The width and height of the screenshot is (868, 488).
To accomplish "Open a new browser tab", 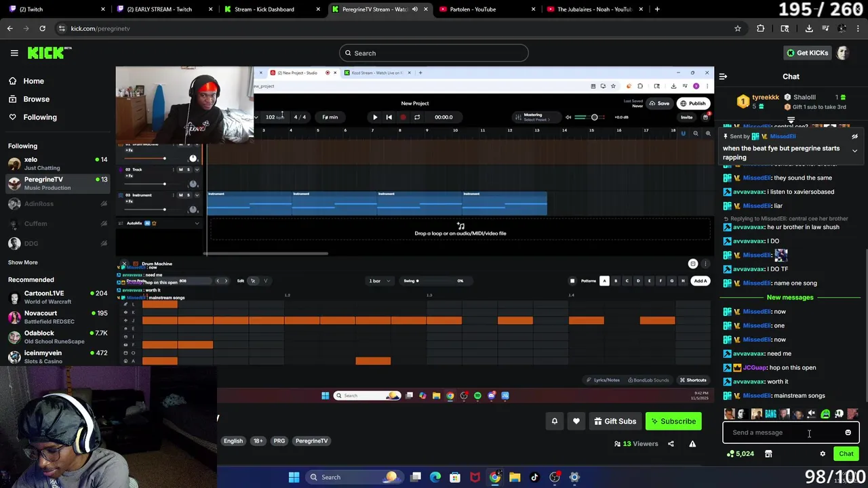I will [x=657, y=9].
